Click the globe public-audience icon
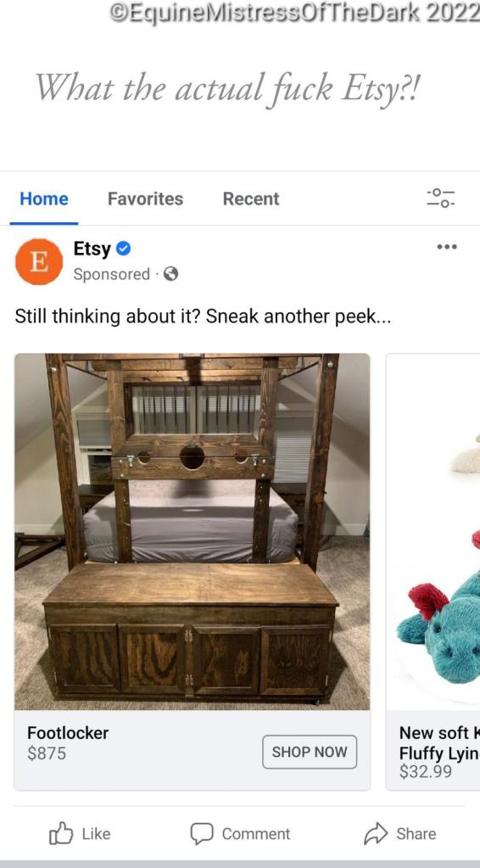This screenshot has width=480, height=868. [170, 273]
